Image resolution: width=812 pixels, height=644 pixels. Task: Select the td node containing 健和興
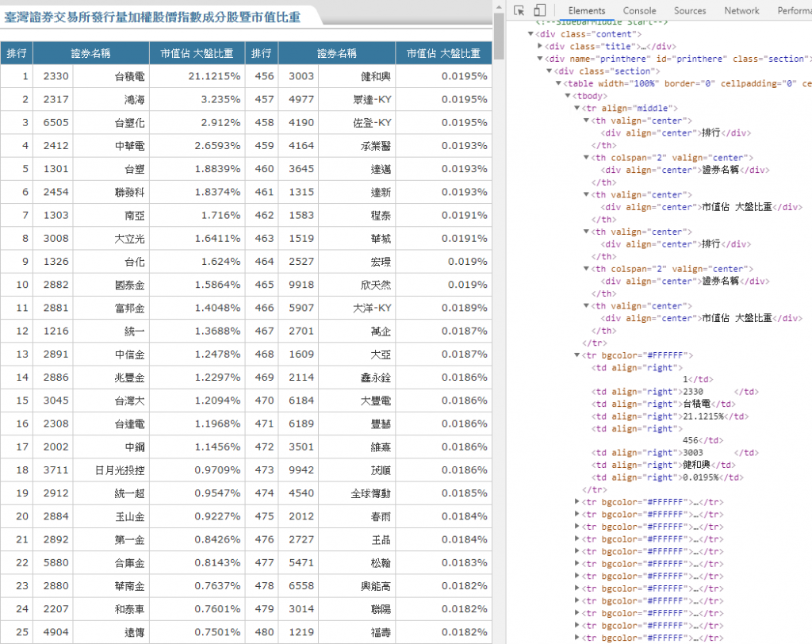[663, 466]
